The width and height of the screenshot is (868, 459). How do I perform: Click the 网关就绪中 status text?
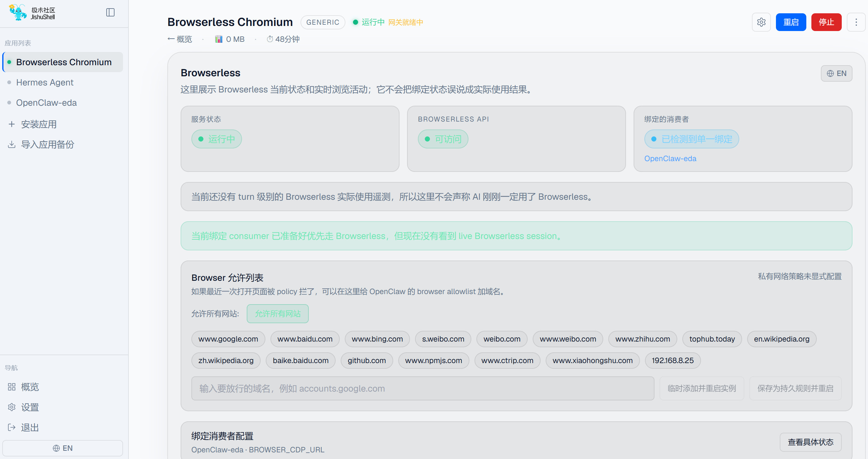406,22
